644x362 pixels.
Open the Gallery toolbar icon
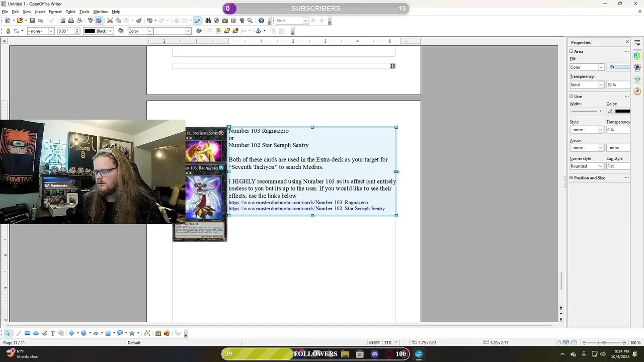(225, 21)
